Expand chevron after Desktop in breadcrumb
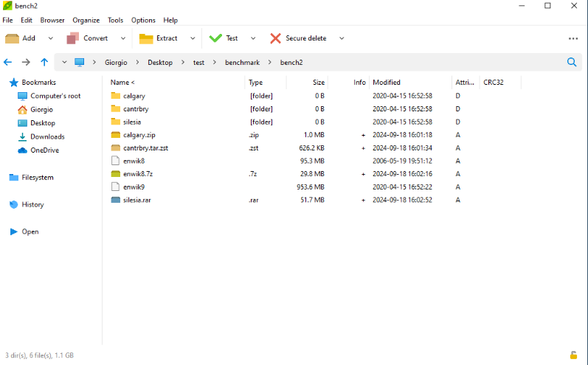Screen dimensions: 588x365 [x=183, y=62]
